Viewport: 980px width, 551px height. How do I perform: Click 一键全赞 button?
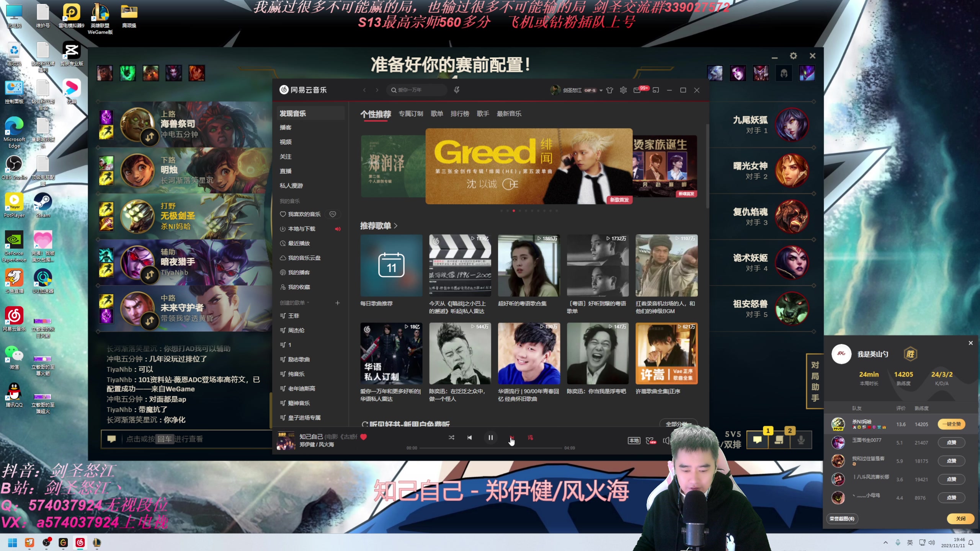coord(951,424)
